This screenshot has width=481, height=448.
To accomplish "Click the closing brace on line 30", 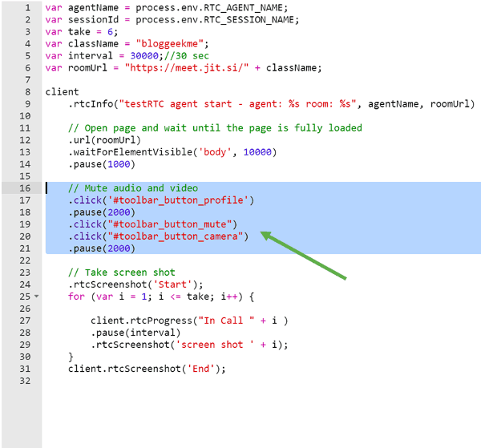I will [x=71, y=357].
